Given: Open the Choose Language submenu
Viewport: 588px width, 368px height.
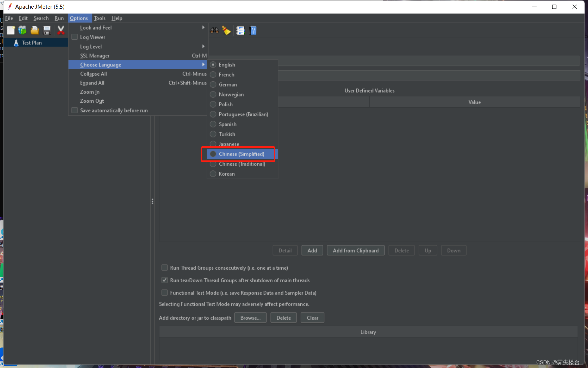Looking at the screenshot, I should [x=138, y=65].
